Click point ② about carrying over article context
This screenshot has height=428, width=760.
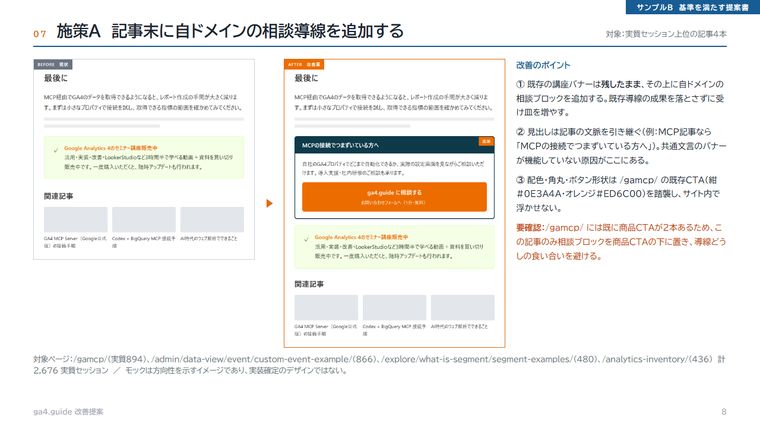click(x=621, y=146)
